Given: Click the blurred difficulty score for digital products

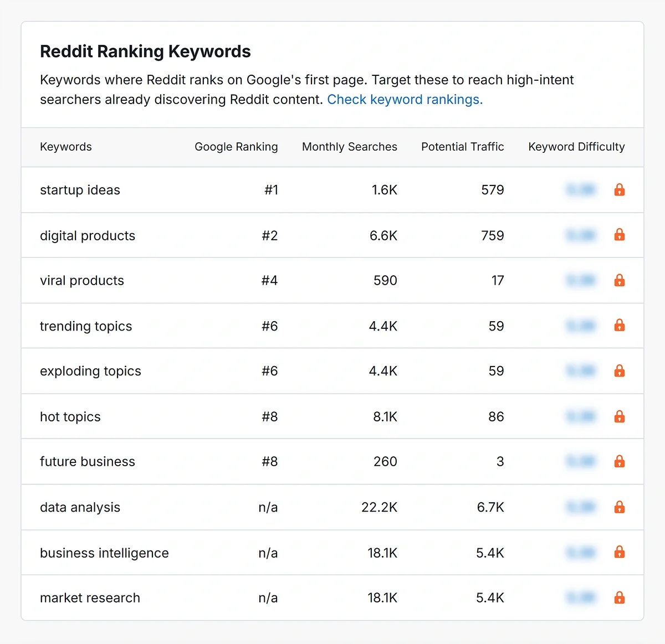Looking at the screenshot, I should point(581,235).
